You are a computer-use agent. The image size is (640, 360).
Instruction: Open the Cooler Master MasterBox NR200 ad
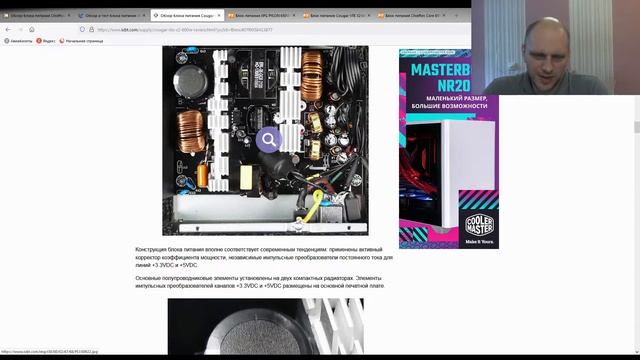click(449, 149)
